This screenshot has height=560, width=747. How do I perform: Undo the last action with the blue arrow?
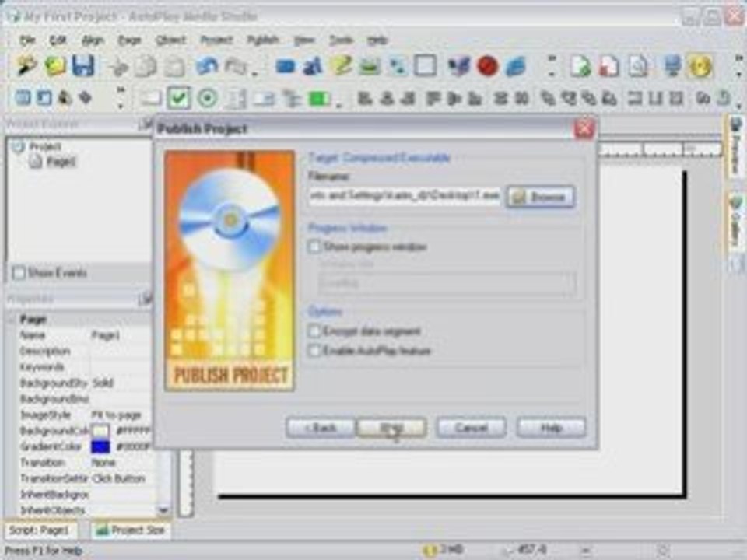pos(207,65)
